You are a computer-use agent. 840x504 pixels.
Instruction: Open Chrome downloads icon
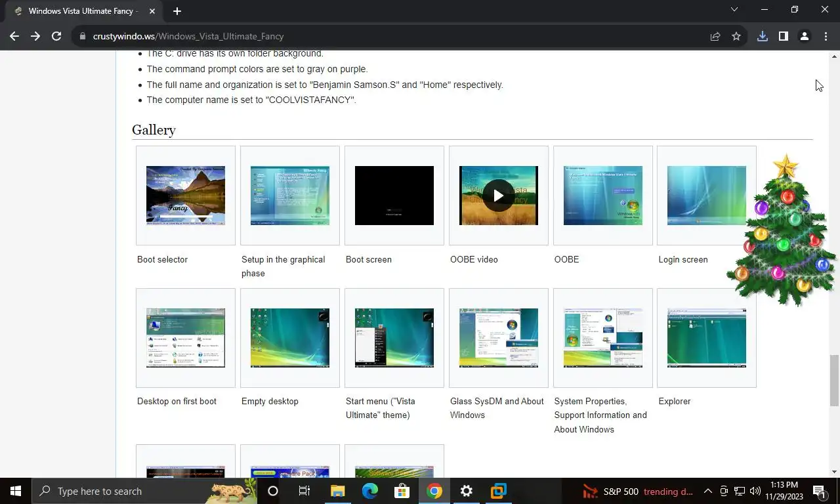coord(763,36)
